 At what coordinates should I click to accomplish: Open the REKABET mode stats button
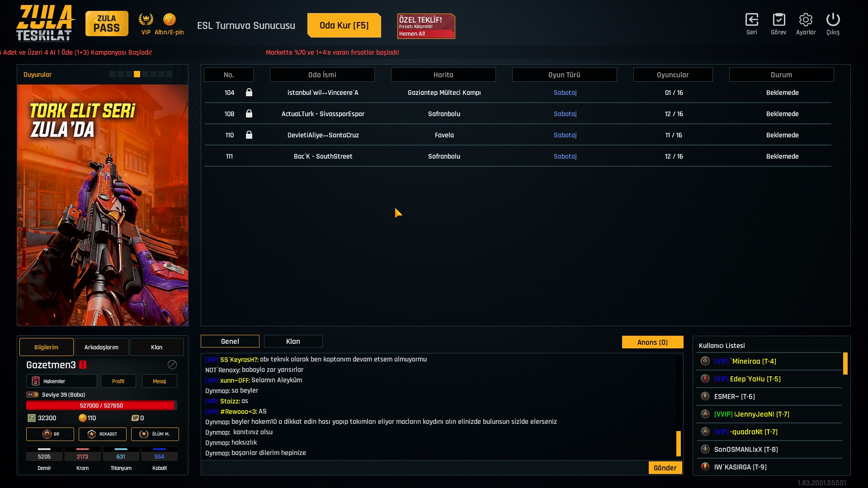coord(103,434)
